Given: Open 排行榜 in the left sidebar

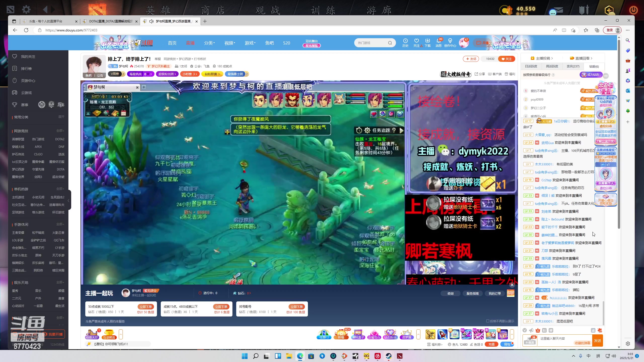Looking at the screenshot, I should pyautogui.click(x=26, y=69).
